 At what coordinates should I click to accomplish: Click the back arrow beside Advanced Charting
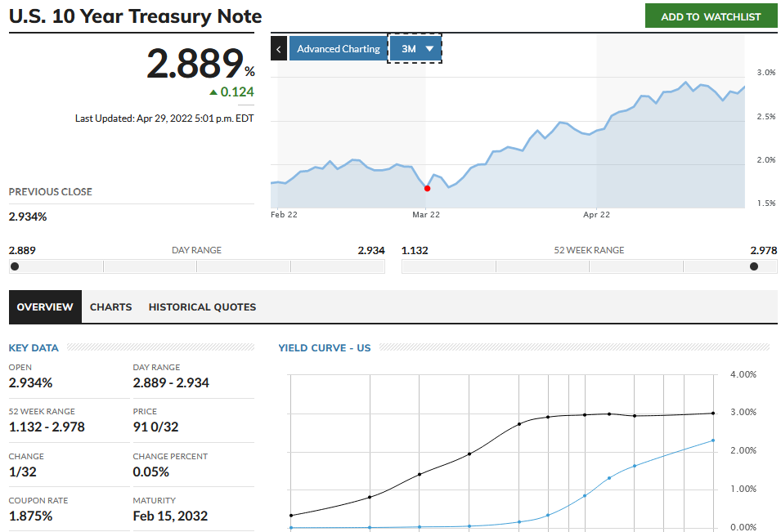[x=279, y=49]
